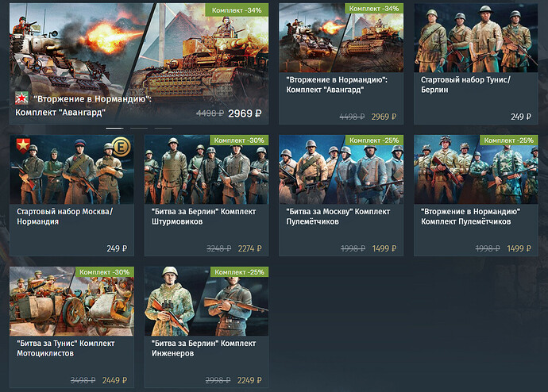Click the gold E coin badge on the Москва/Нормандия card

pos(121,147)
